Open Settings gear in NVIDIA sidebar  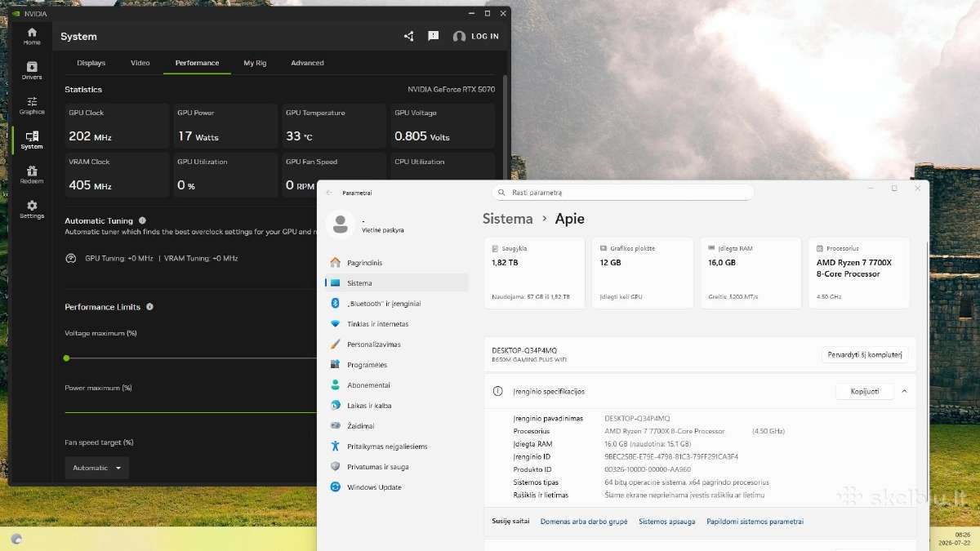point(32,210)
